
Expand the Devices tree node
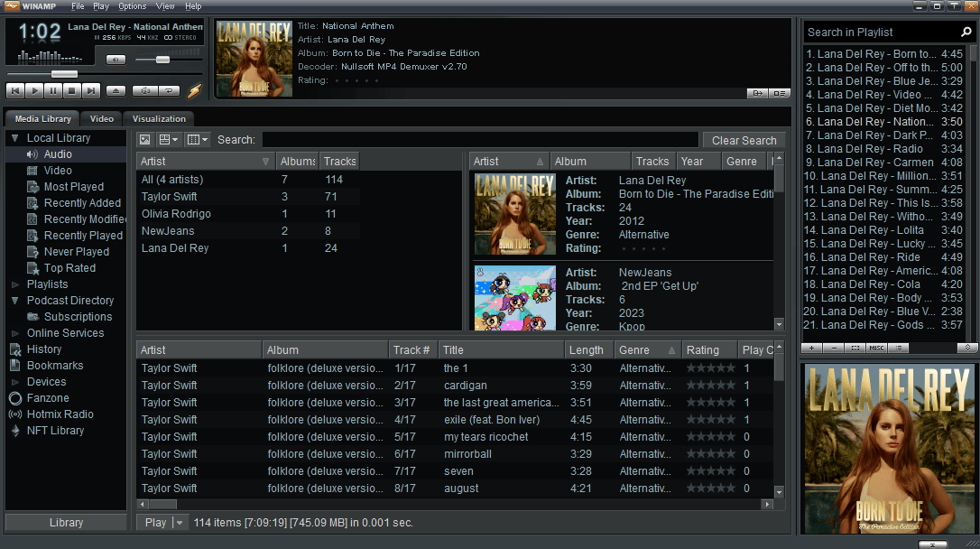coord(15,382)
